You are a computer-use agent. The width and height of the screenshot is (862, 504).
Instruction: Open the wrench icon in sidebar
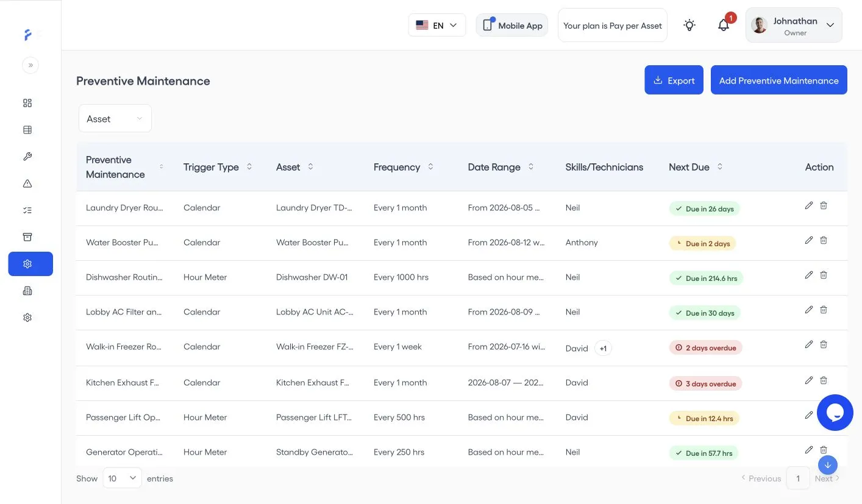coord(27,157)
